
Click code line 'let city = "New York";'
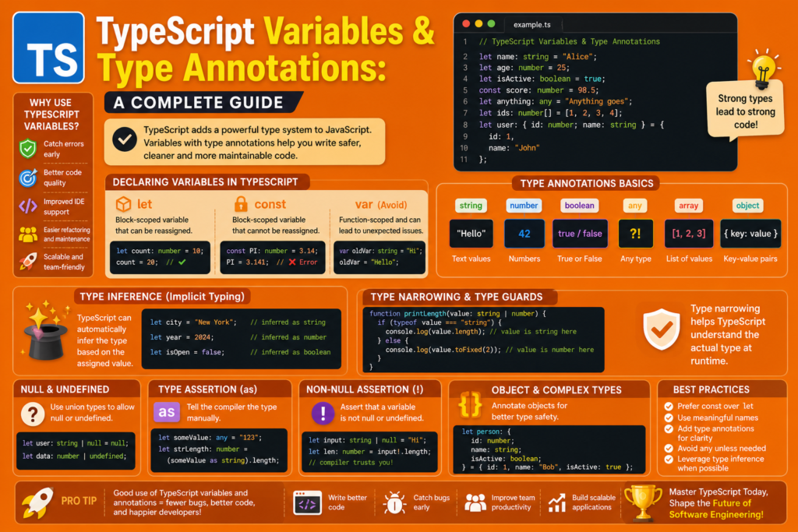pyautogui.click(x=193, y=322)
